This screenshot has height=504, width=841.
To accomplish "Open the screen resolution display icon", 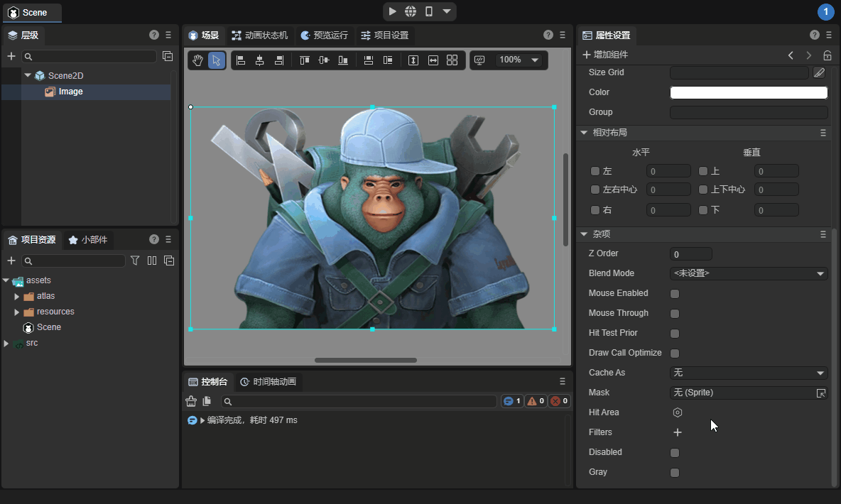I will click(x=479, y=60).
